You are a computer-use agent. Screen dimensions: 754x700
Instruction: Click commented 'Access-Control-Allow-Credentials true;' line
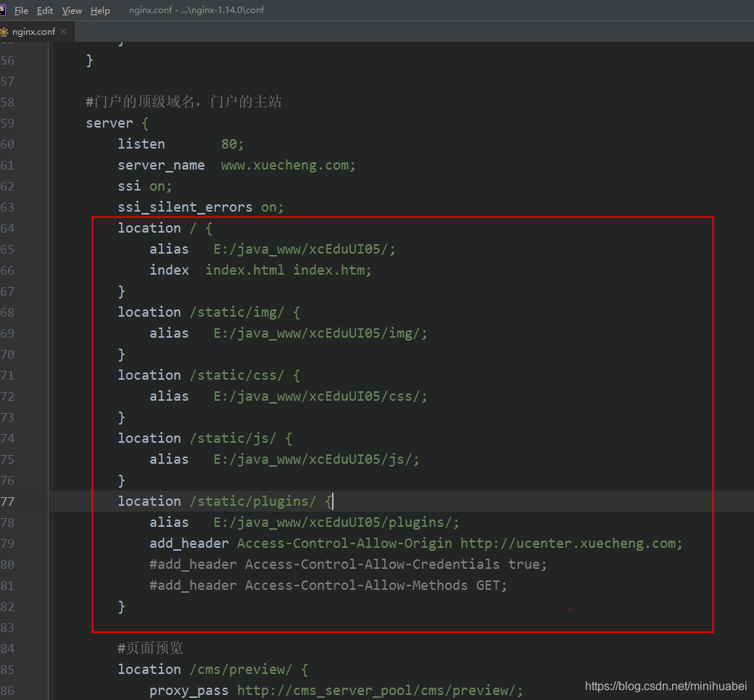click(348, 564)
